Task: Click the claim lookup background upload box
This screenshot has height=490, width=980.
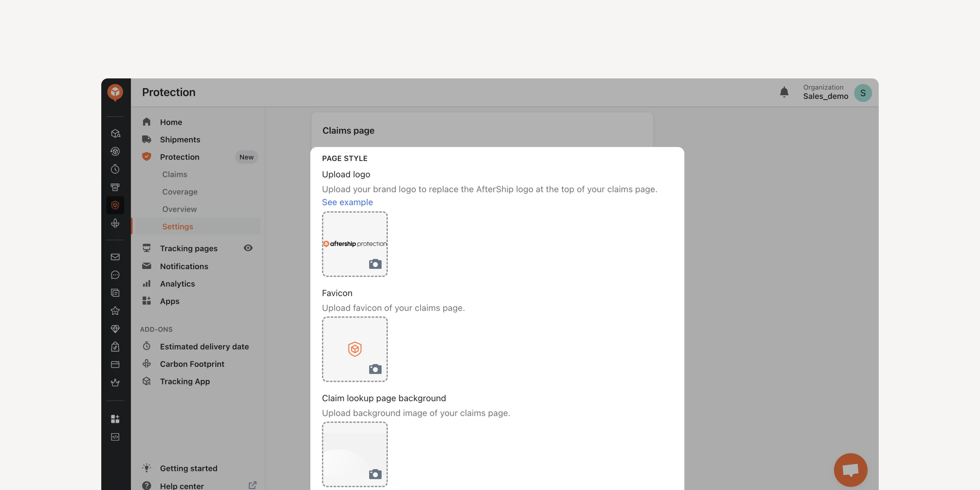Action: pyautogui.click(x=355, y=454)
